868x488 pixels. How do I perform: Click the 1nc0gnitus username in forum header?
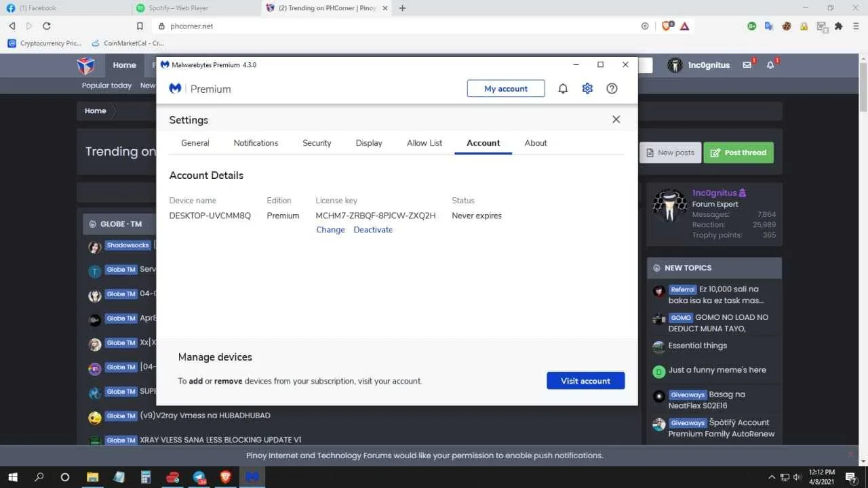[x=708, y=65]
